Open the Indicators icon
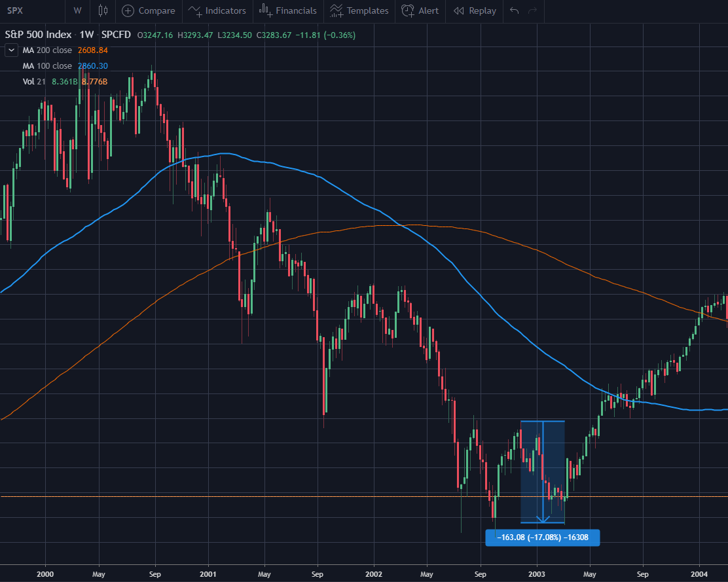 tap(194, 10)
